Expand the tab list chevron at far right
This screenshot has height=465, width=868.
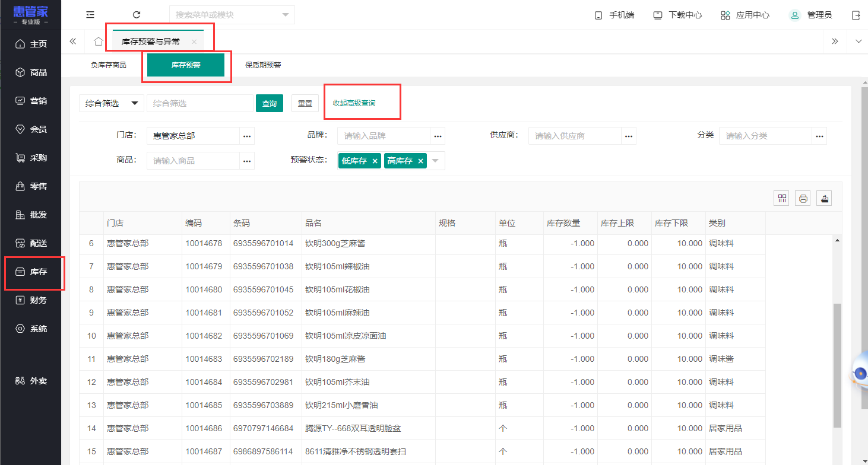tap(858, 41)
